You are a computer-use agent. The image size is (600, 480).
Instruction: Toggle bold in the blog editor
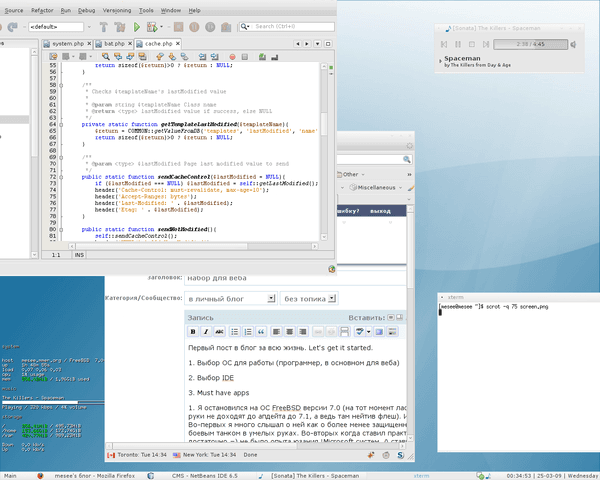click(193, 331)
